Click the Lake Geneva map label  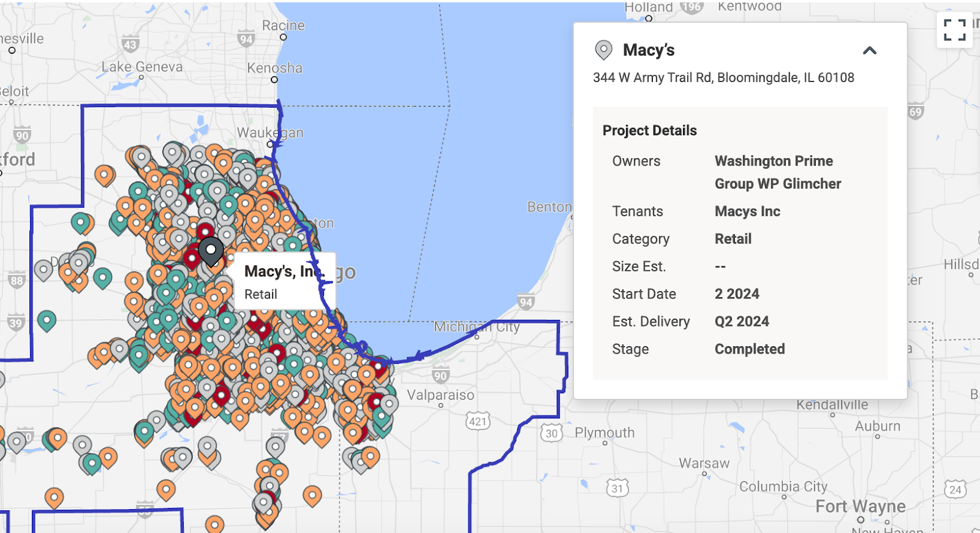tap(142, 67)
